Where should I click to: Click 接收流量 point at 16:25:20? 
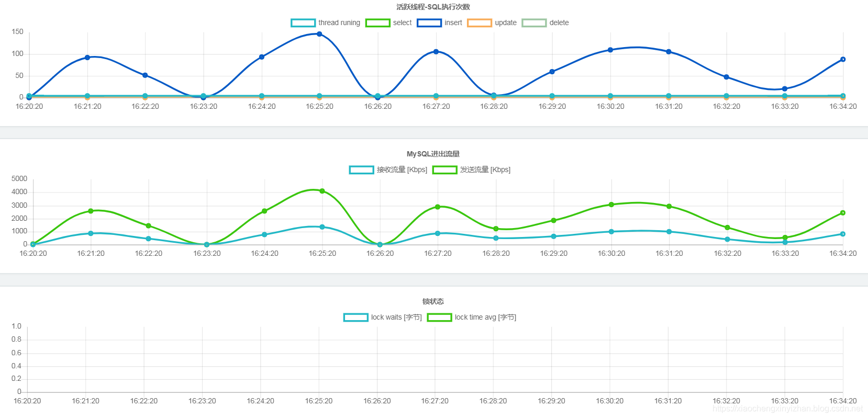(322, 227)
